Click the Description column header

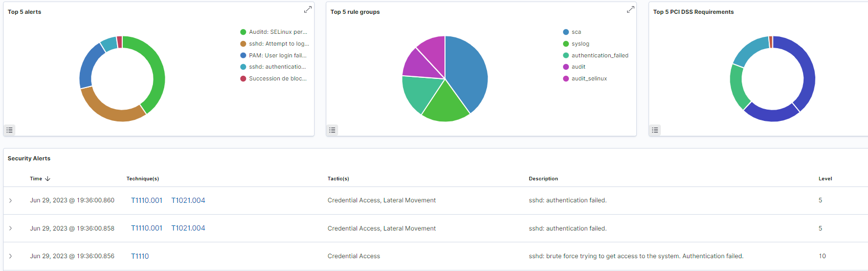(543, 179)
